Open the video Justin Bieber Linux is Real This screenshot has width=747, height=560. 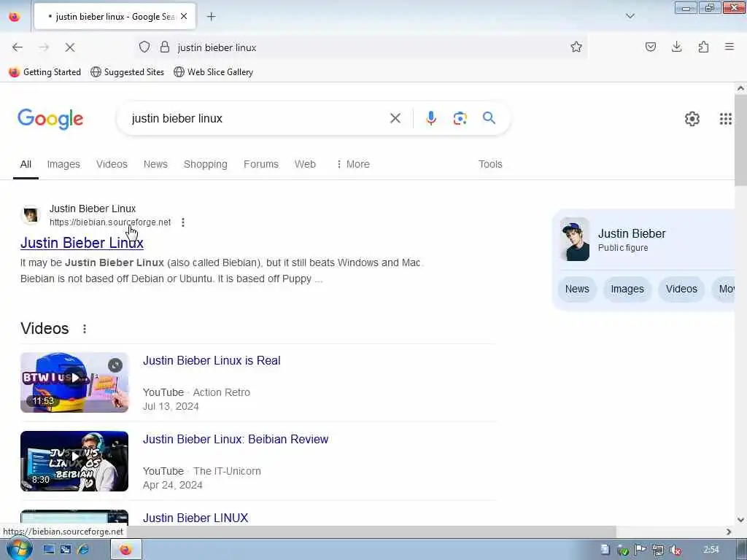click(212, 360)
